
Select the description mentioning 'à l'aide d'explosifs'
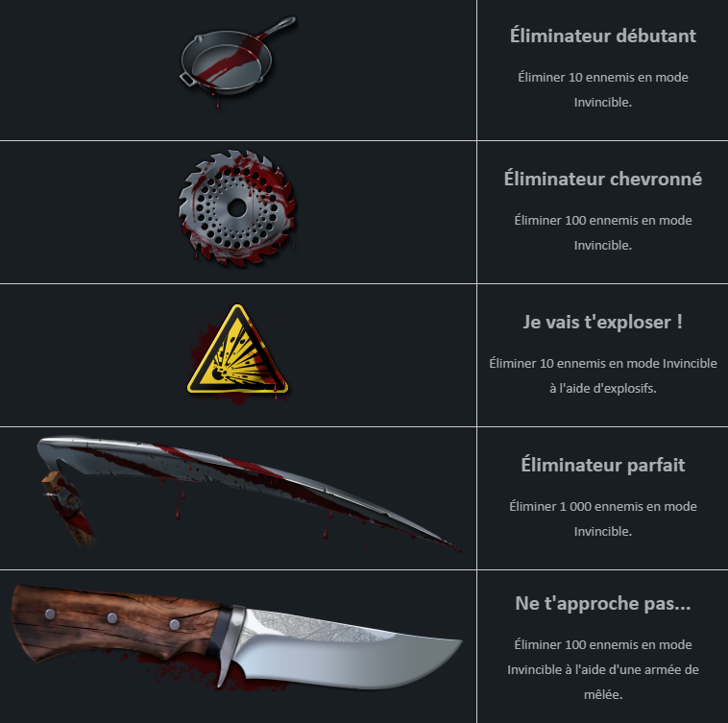click(x=602, y=375)
